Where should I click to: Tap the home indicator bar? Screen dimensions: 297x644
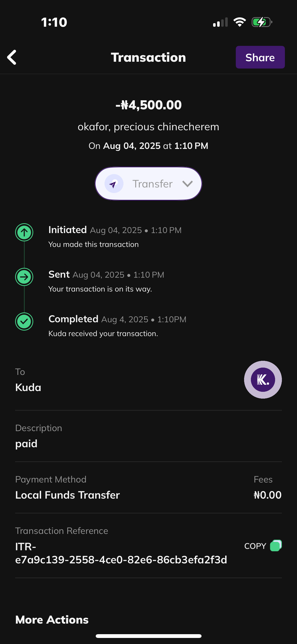tap(148, 636)
